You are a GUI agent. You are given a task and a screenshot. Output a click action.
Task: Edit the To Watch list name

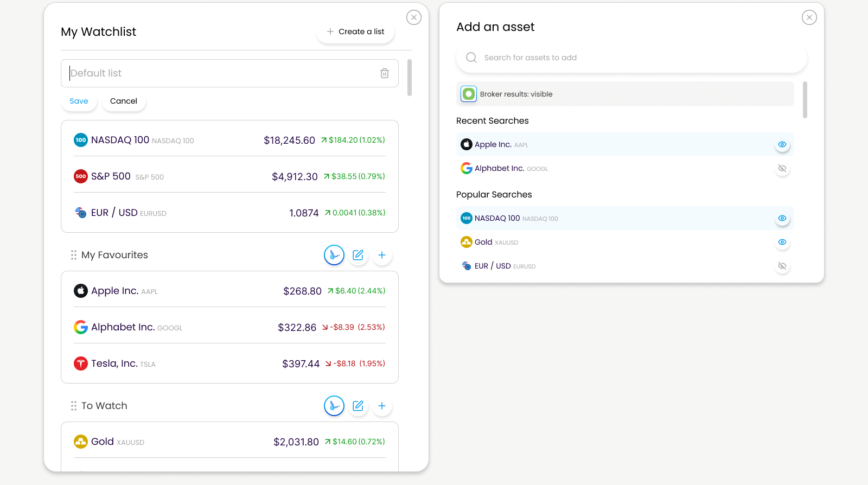coord(358,406)
